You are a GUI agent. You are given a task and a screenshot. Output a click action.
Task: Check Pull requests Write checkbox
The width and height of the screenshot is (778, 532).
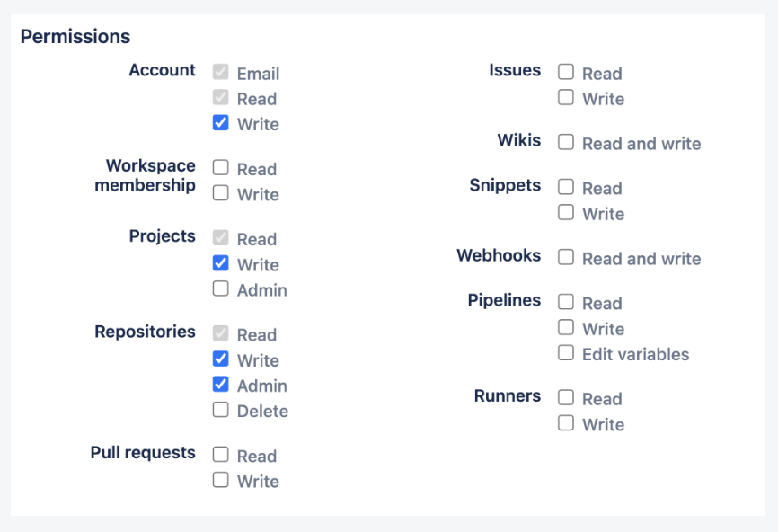click(x=220, y=480)
